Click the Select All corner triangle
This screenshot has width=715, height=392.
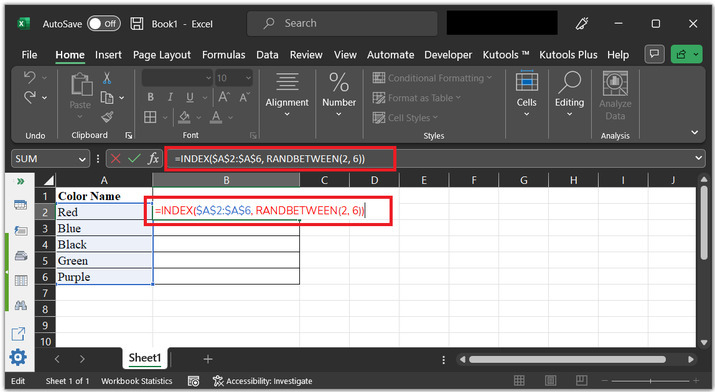click(x=48, y=180)
